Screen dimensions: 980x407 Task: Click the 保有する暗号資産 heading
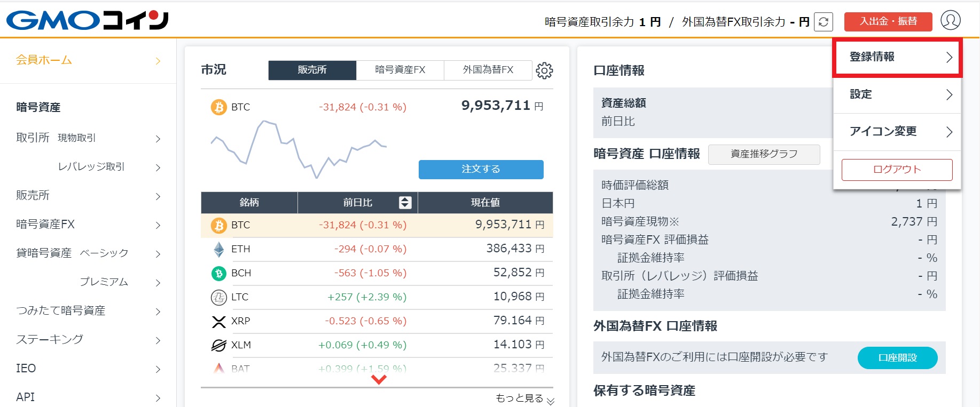644,390
